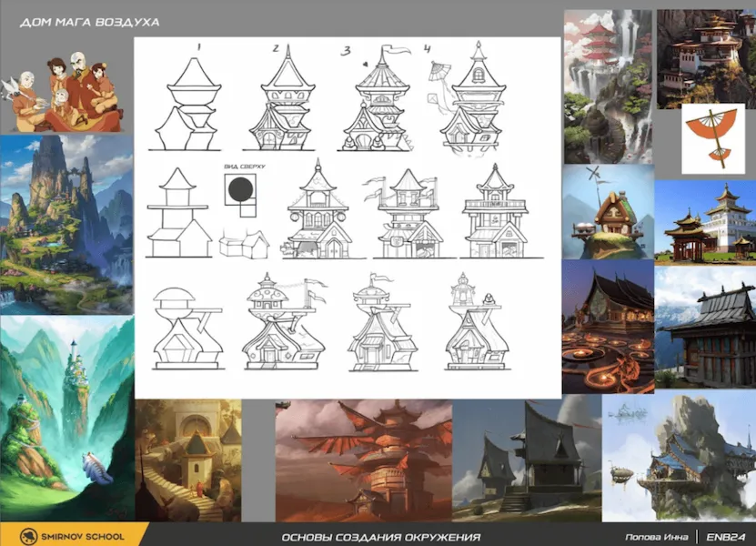756x546 pixels.
Task: Select the sketched glider fan near sketch 4
Action: coord(440,79)
